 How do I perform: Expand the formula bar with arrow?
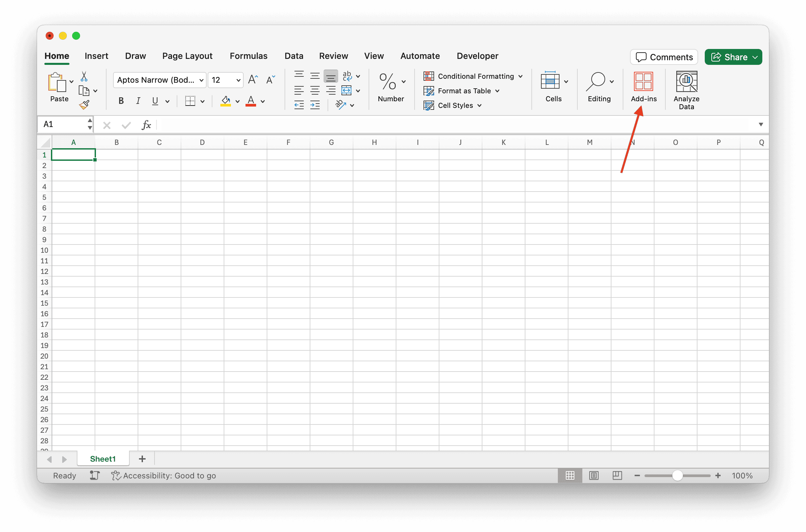[x=761, y=124]
